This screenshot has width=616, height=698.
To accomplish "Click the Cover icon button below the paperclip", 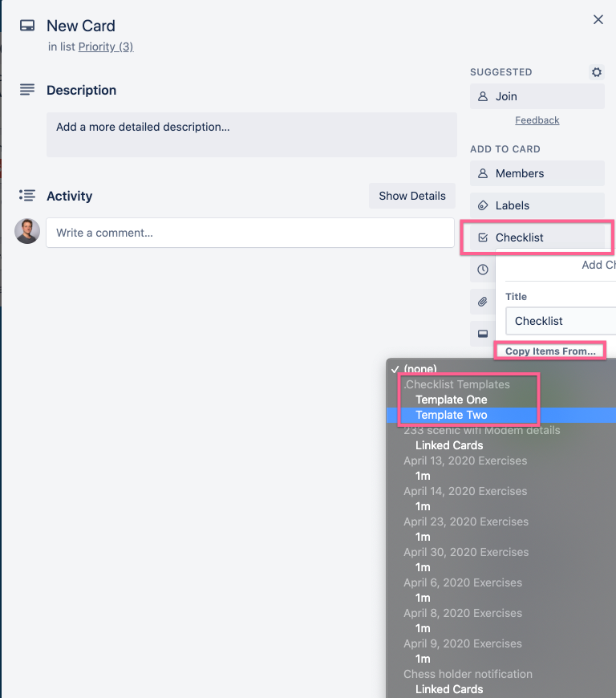I will point(483,334).
